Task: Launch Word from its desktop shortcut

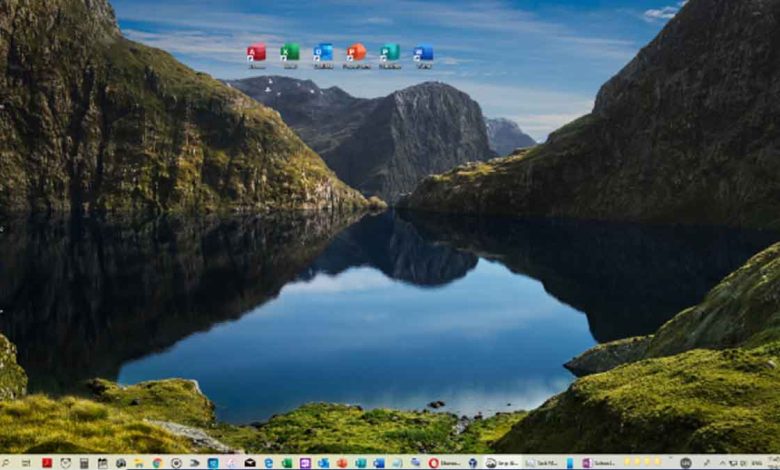Action: point(423,54)
